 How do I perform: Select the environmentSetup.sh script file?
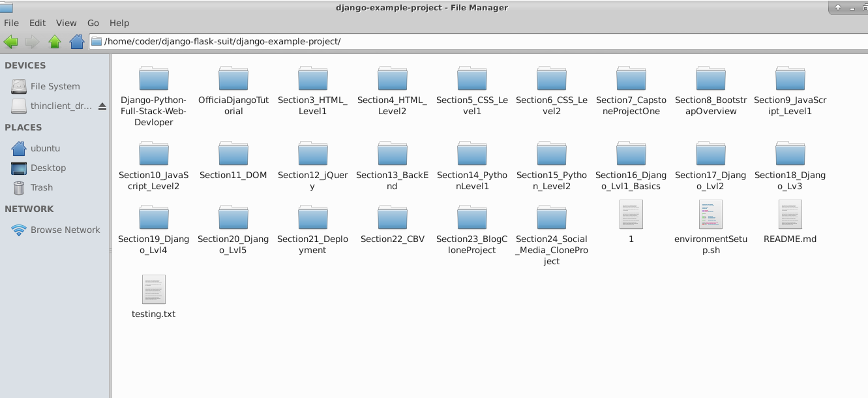click(x=711, y=227)
